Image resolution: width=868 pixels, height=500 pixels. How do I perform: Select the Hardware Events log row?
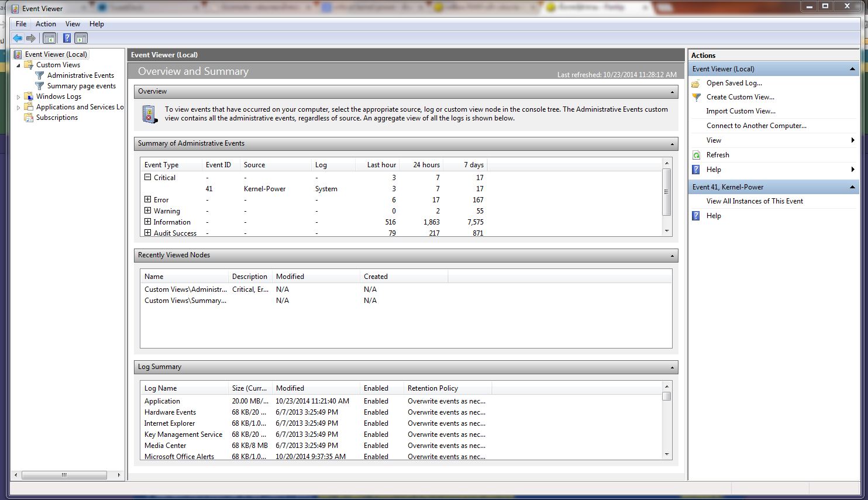pyautogui.click(x=402, y=412)
